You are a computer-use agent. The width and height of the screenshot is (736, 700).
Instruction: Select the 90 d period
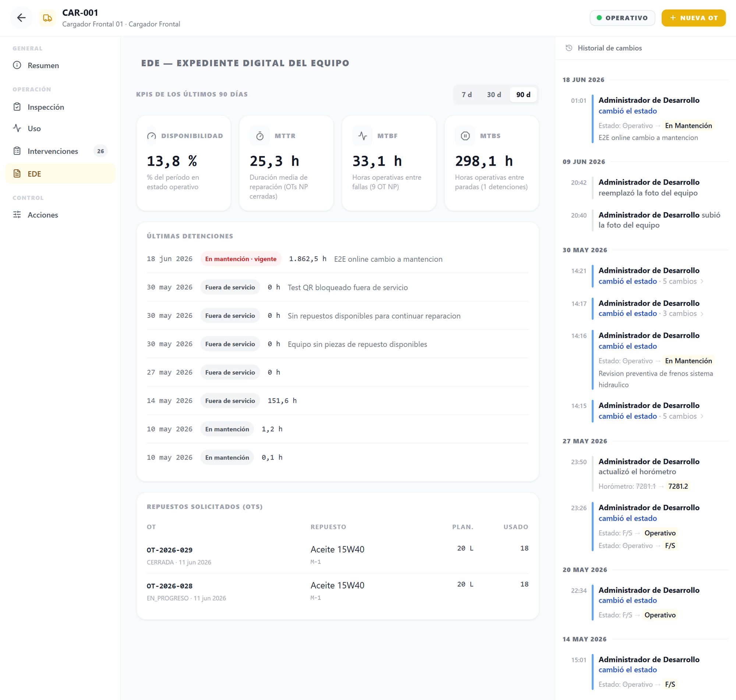click(x=523, y=95)
